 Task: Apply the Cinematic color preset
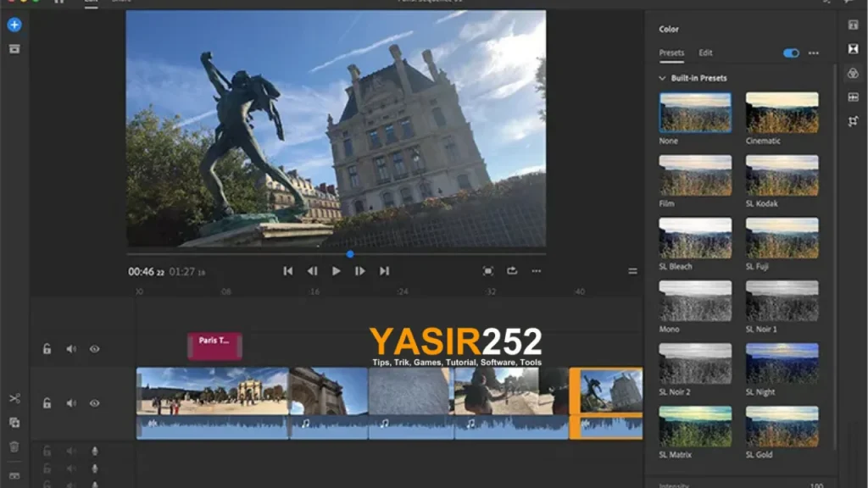click(782, 113)
